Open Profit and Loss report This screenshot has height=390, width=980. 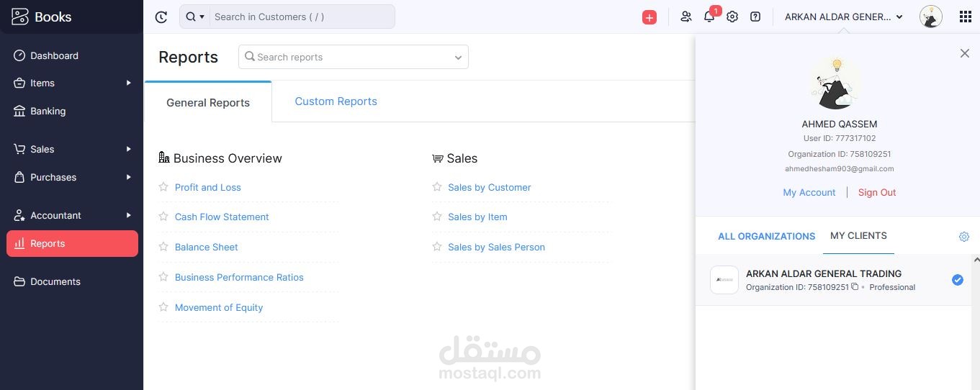208,187
